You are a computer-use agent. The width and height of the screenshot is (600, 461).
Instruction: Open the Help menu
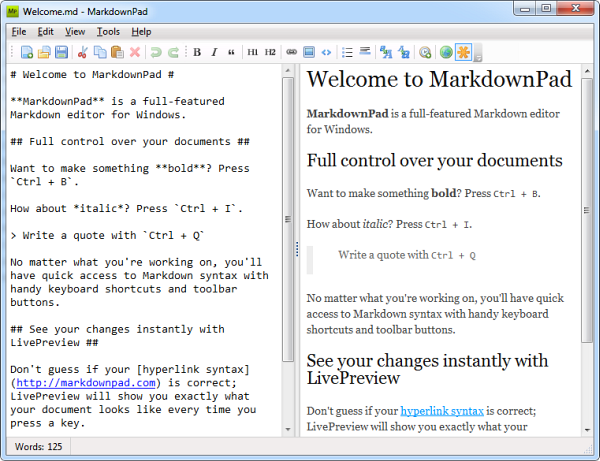(141, 32)
